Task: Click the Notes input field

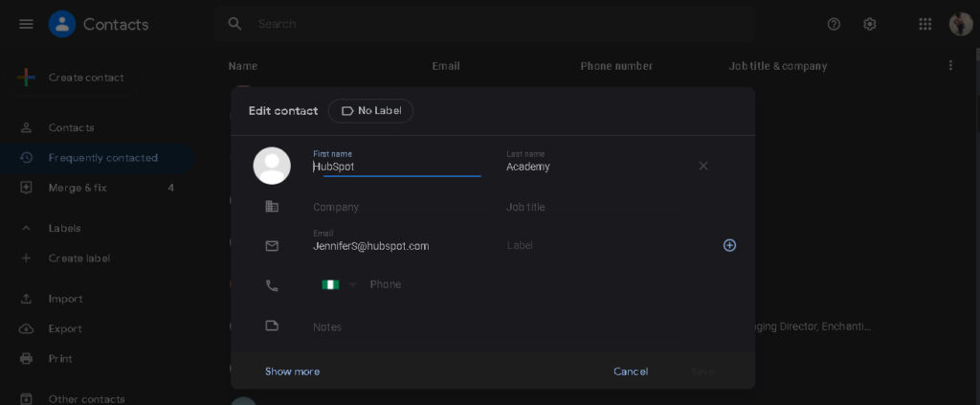Action: (x=494, y=326)
